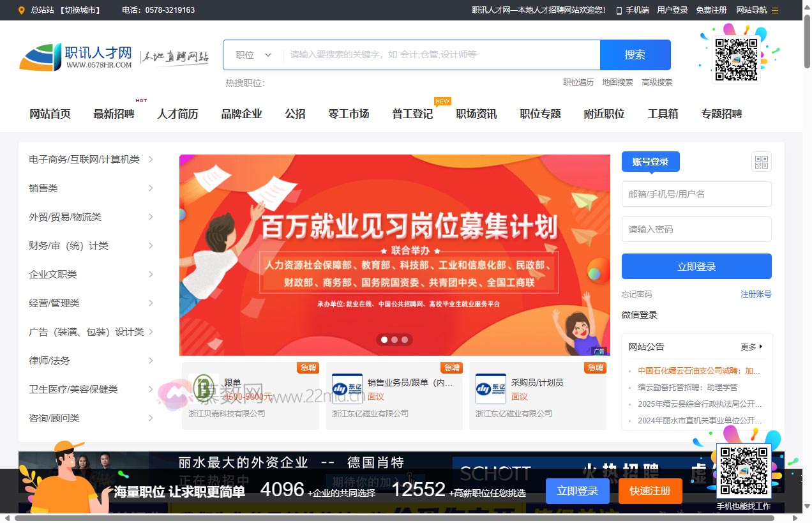Select the second carousel indicator dot
Viewport: 812px width, 523px height.
394,340
